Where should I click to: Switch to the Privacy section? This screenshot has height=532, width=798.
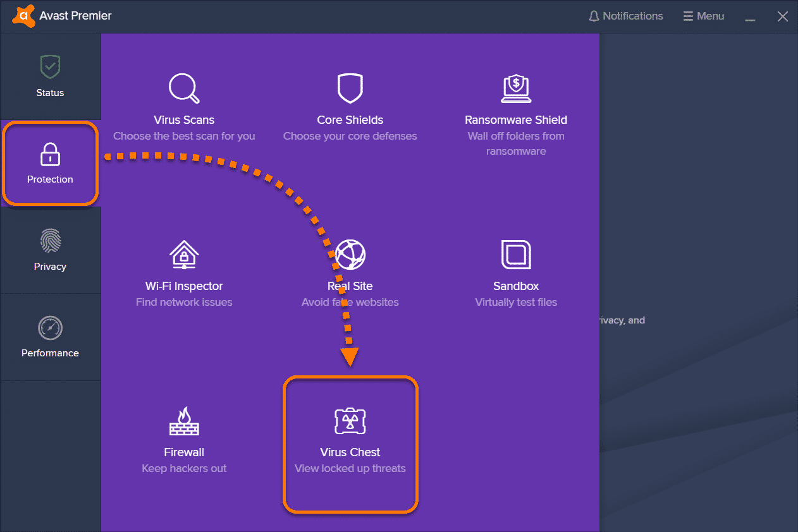50,251
